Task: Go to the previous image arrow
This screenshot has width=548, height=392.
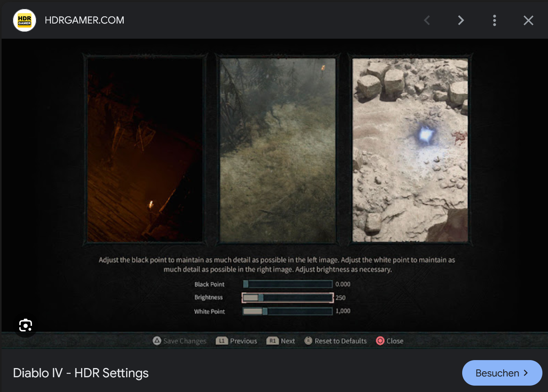Action: (x=427, y=20)
